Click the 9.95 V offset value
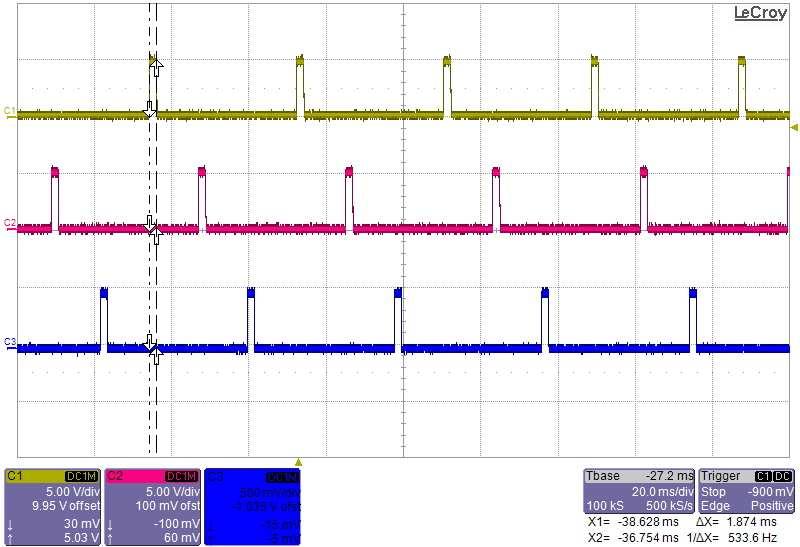Image resolution: width=800 pixels, height=547 pixels. click(66, 506)
